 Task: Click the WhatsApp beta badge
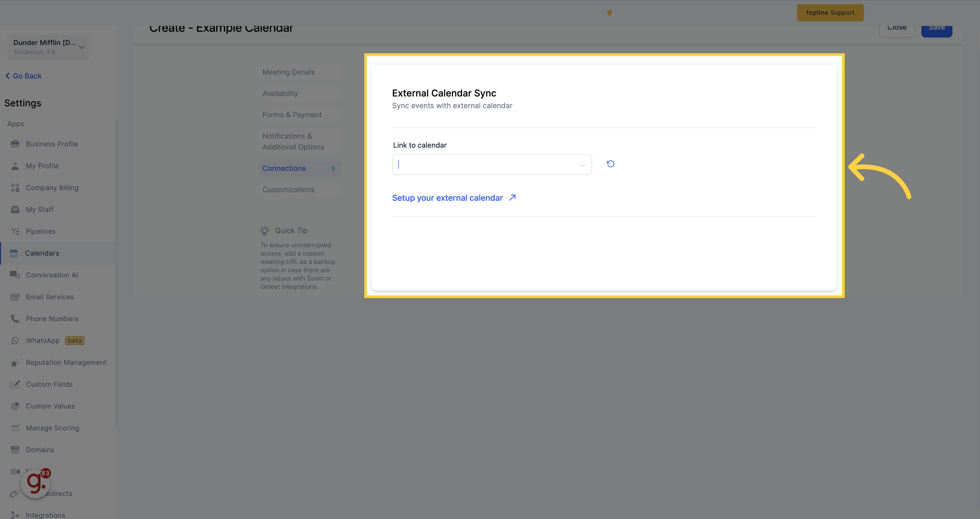pyautogui.click(x=75, y=341)
